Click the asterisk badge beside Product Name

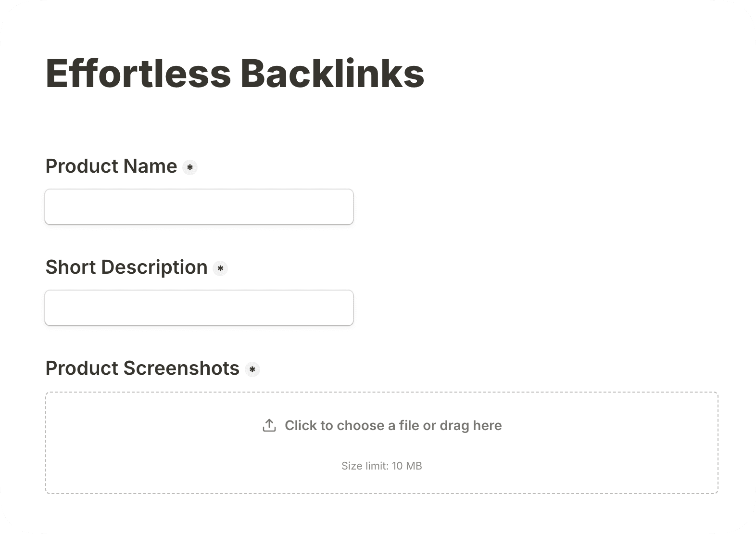tap(190, 167)
